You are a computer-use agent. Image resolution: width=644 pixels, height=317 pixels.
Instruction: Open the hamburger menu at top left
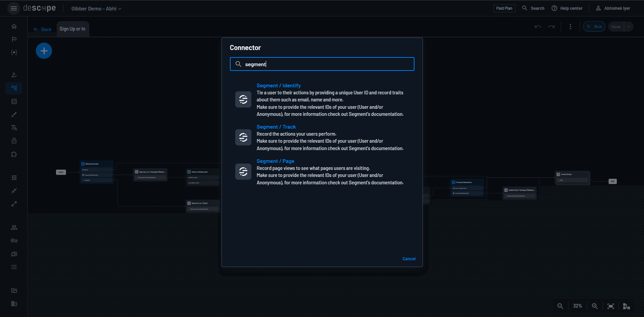tap(14, 8)
